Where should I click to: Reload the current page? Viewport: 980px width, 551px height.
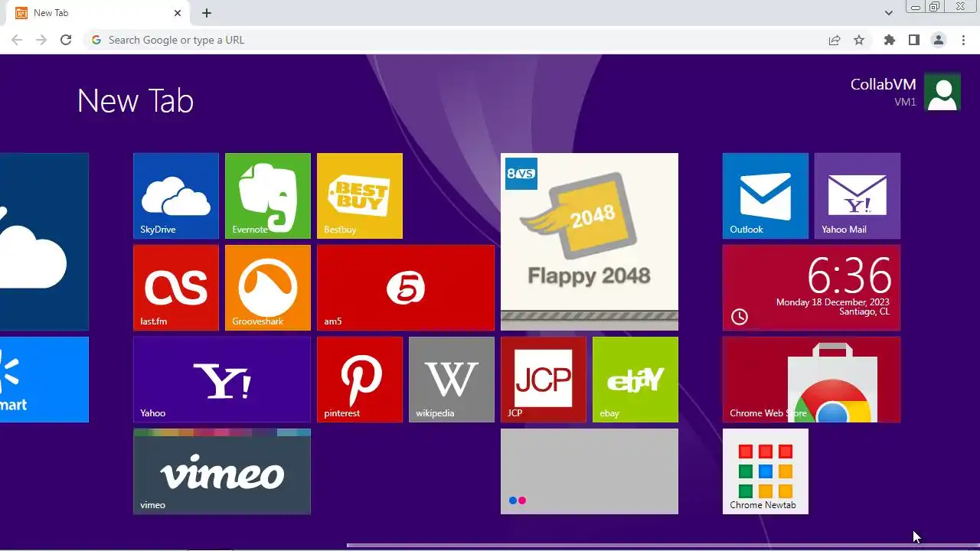point(66,40)
